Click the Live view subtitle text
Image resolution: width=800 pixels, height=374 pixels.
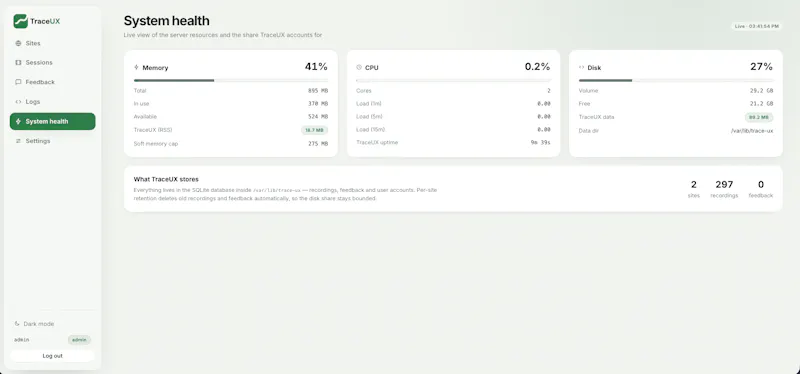(223, 35)
